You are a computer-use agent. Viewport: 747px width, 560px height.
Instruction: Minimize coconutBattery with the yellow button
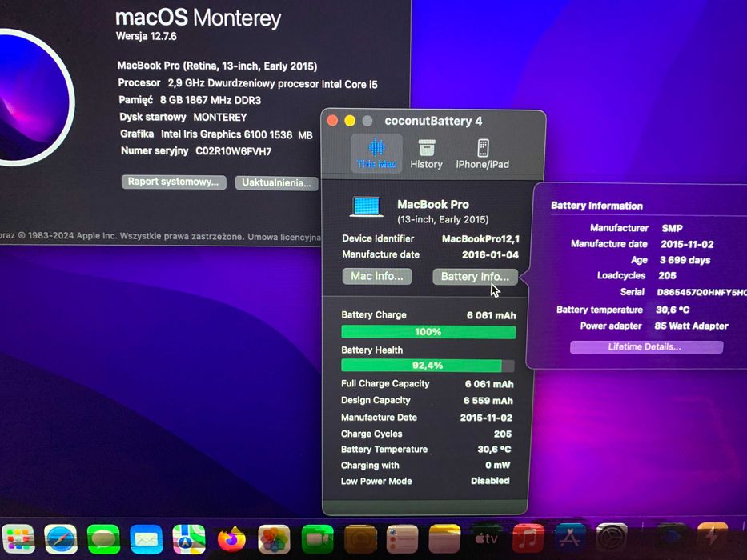tap(350, 121)
